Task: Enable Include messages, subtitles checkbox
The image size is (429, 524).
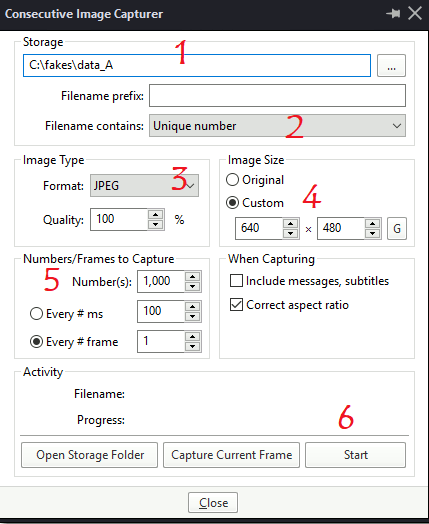Action: [237, 281]
